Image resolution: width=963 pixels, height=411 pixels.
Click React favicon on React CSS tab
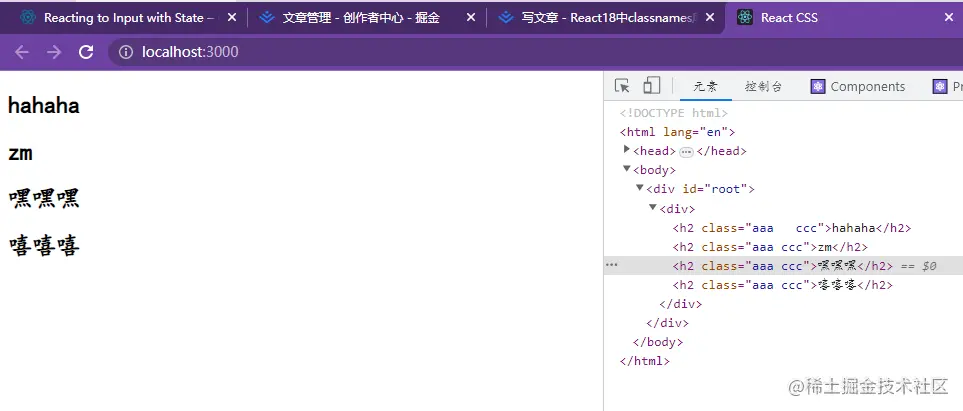(745, 18)
